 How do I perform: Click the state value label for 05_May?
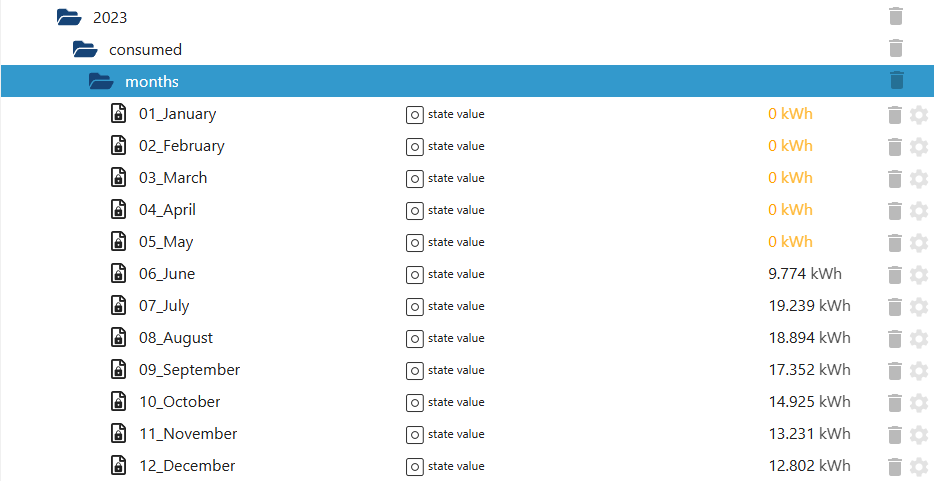point(456,242)
